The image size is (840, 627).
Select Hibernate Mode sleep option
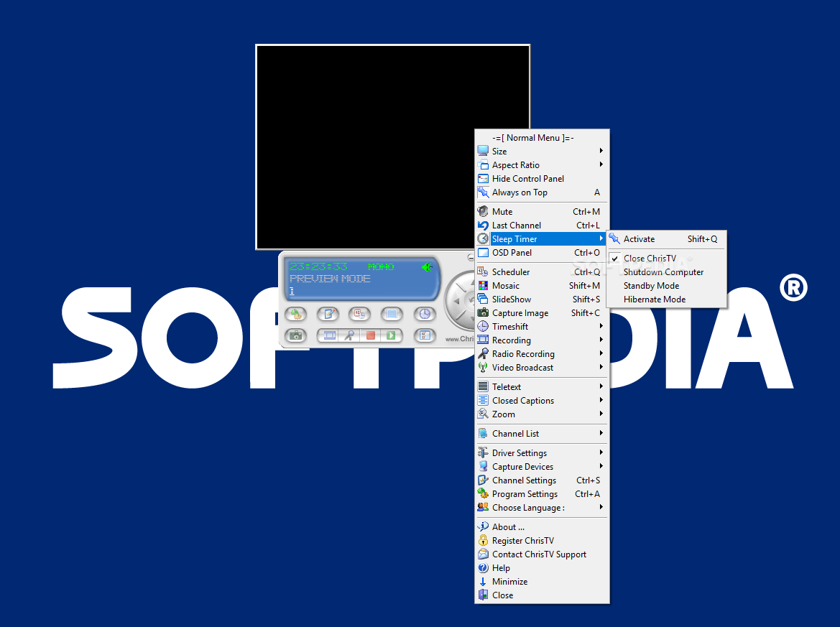666,299
